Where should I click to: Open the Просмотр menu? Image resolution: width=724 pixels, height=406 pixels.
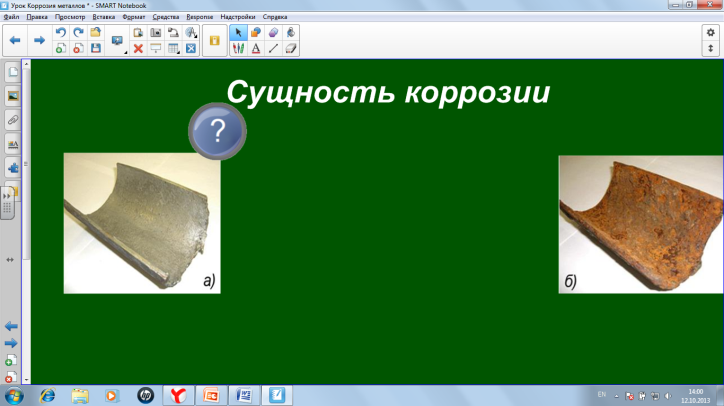[x=70, y=17]
